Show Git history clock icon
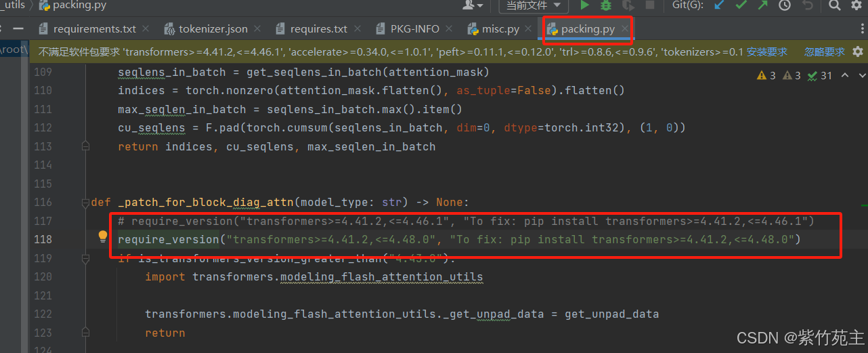This screenshot has height=353, width=868. pyautogui.click(x=785, y=5)
